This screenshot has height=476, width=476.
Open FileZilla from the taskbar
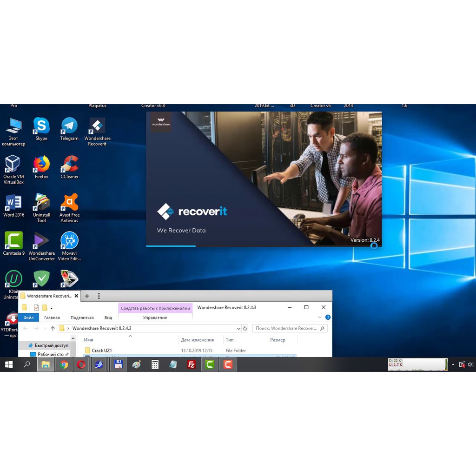click(x=191, y=364)
